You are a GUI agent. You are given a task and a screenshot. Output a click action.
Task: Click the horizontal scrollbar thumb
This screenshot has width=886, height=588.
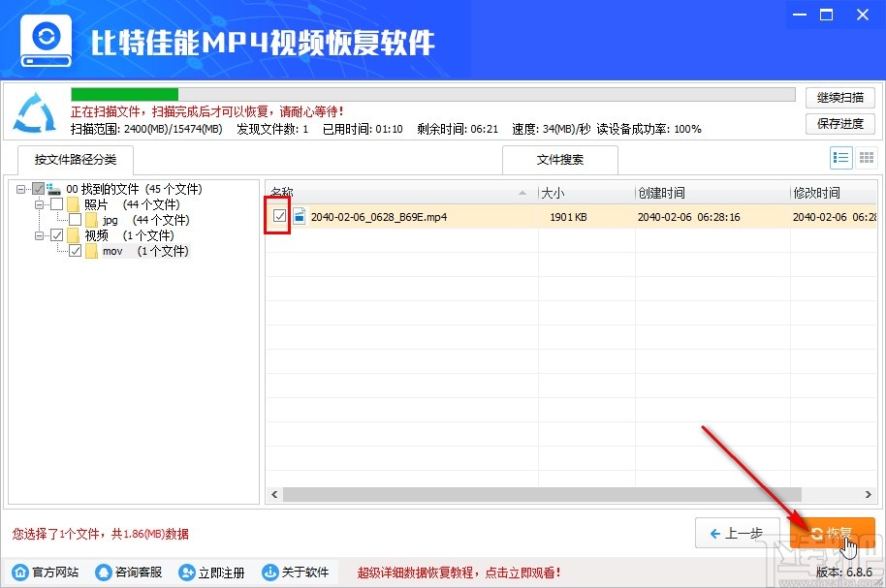(542, 494)
